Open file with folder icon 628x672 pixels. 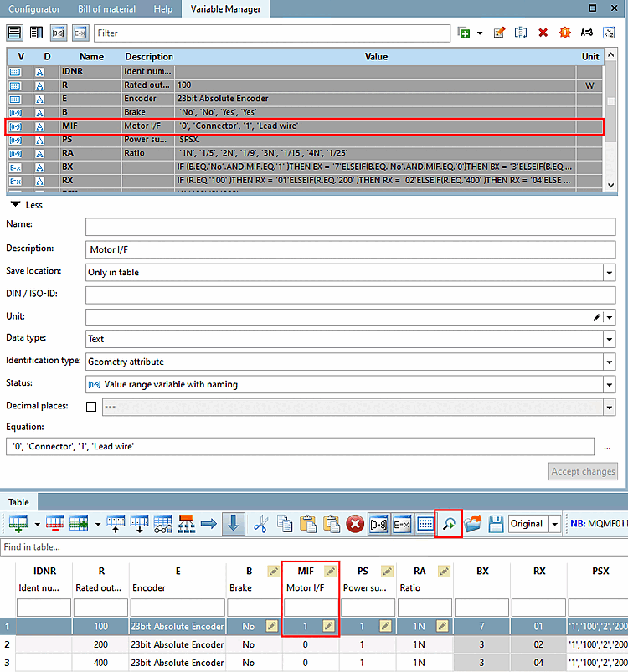click(x=472, y=524)
